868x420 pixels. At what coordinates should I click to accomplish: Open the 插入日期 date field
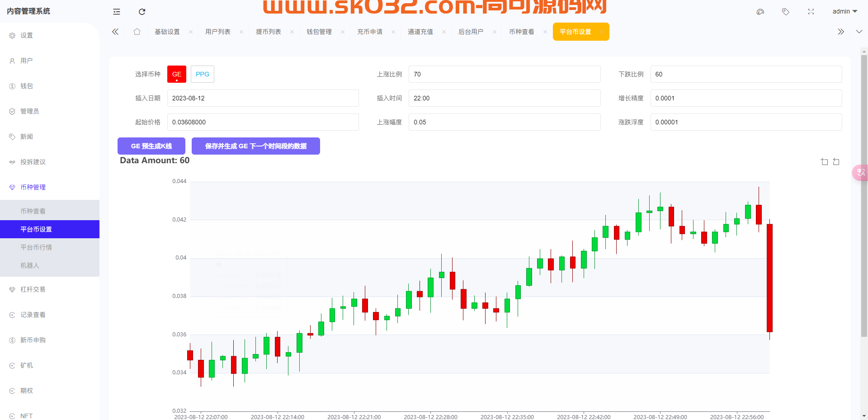(x=263, y=98)
